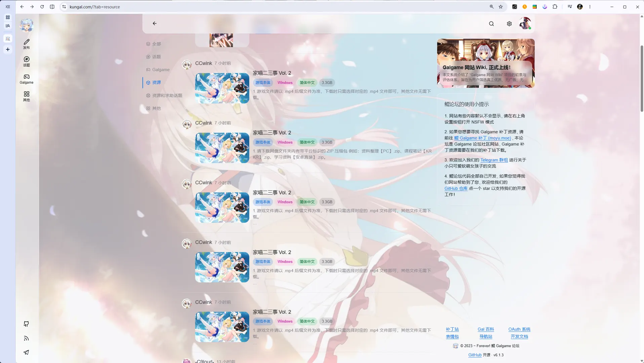Click description starting 请下载网盘文件夹
The image size is (644, 363).
342,154
